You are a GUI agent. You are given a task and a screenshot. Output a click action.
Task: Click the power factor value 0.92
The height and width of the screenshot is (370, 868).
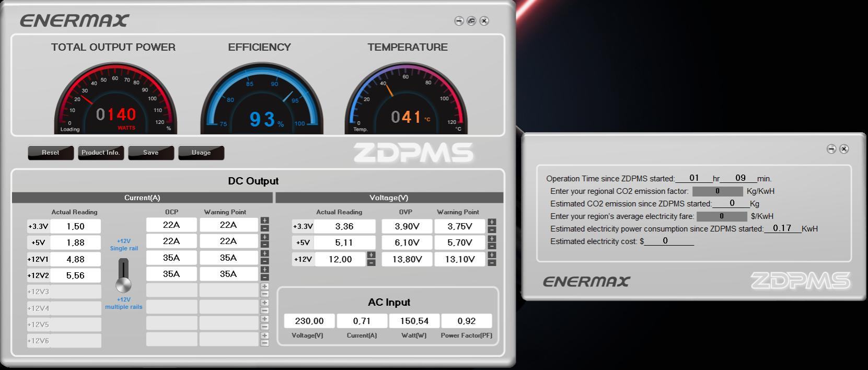pyautogui.click(x=467, y=321)
